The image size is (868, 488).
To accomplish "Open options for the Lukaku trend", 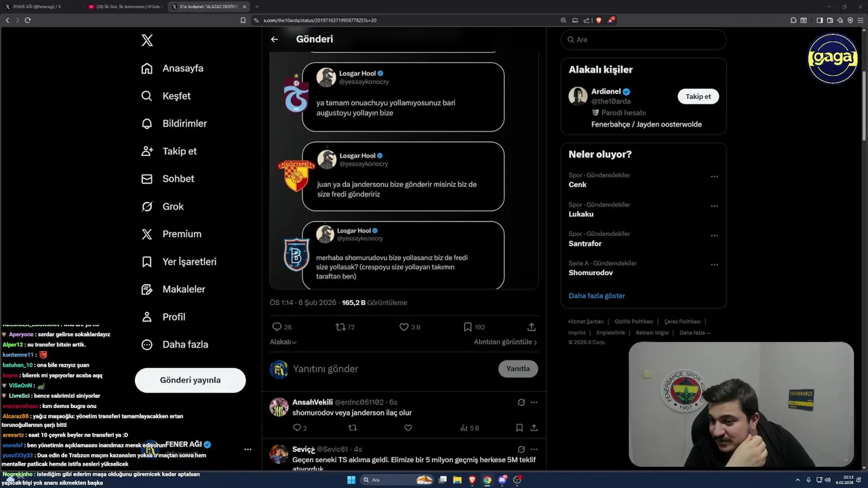I will click(714, 206).
